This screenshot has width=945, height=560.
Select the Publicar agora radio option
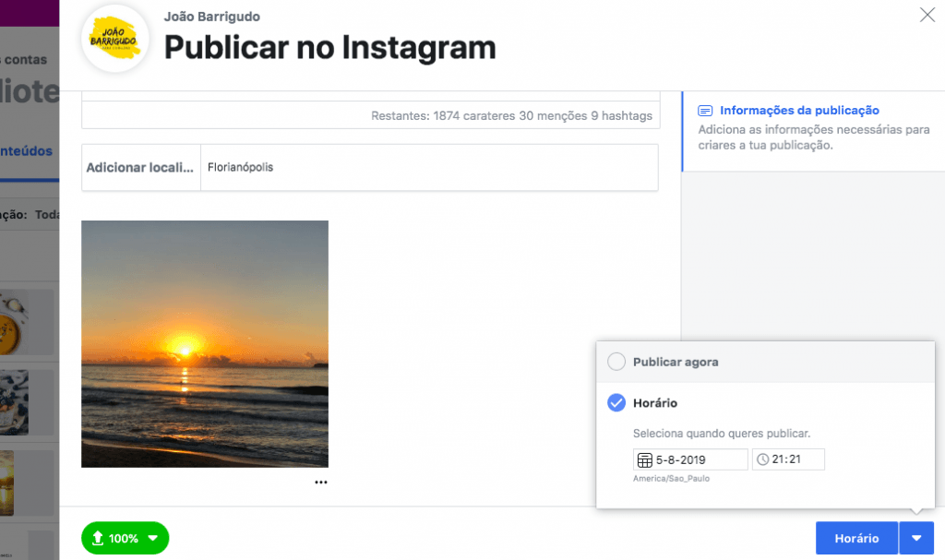pyautogui.click(x=616, y=363)
